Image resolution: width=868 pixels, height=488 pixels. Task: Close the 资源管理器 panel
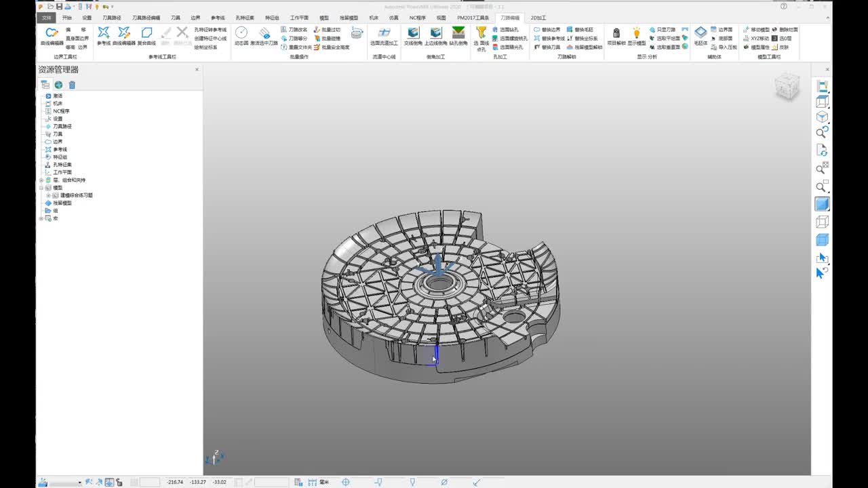[x=197, y=69]
